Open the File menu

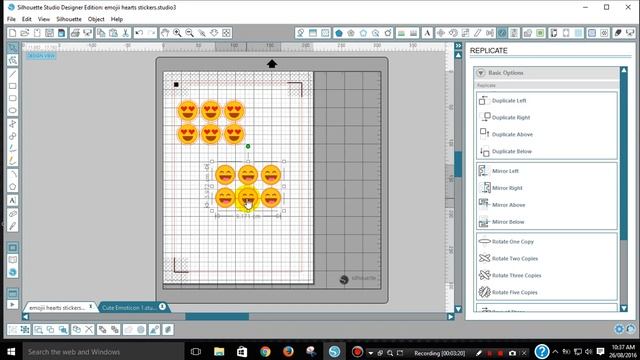point(11,19)
